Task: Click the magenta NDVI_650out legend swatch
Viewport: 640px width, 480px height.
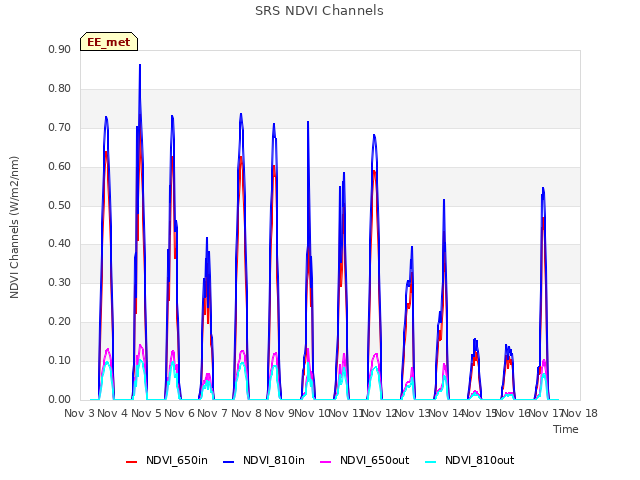Action: (x=326, y=462)
